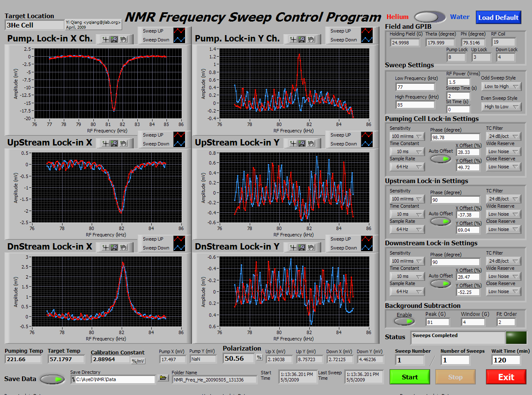This screenshot has width=532, height=395.
Task: Select zoom tool on Pump. Lock-in X graph
Action: (x=114, y=39)
